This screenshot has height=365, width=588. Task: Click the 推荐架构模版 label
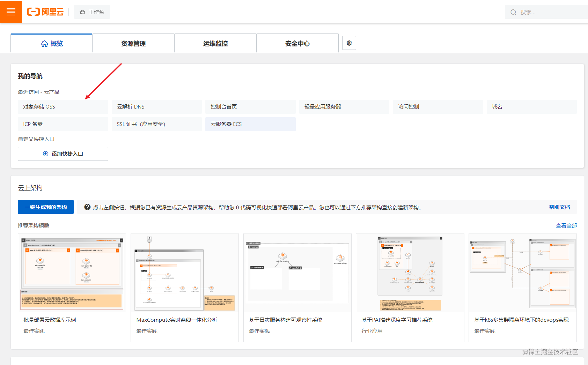tap(34, 225)
